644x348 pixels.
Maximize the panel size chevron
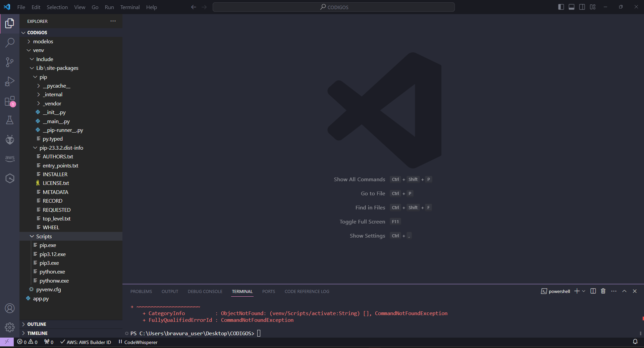(x=624, y=291)
